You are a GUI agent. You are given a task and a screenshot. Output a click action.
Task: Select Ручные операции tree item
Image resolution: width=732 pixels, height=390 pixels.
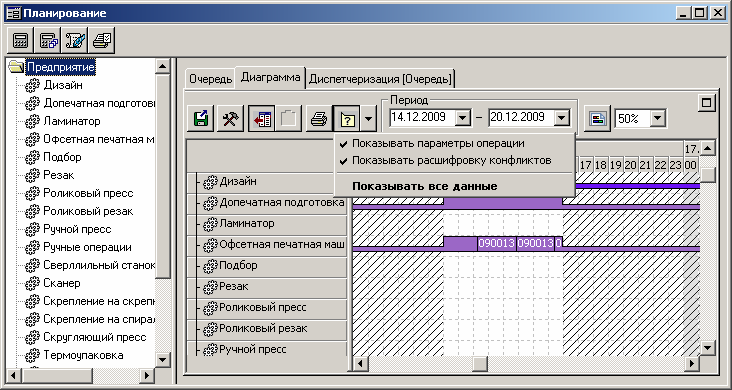87,247
